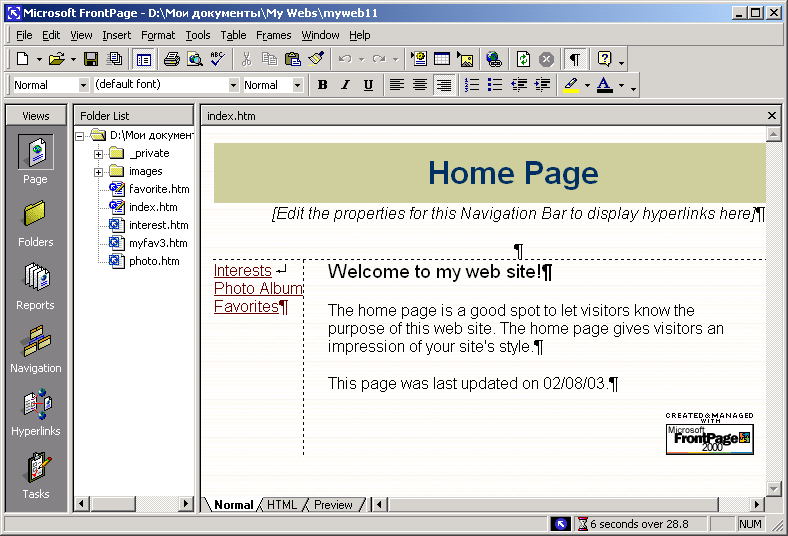Set Align Right paragraph alignment
Viewport: 788px width, 536px height.
(444, 85)
